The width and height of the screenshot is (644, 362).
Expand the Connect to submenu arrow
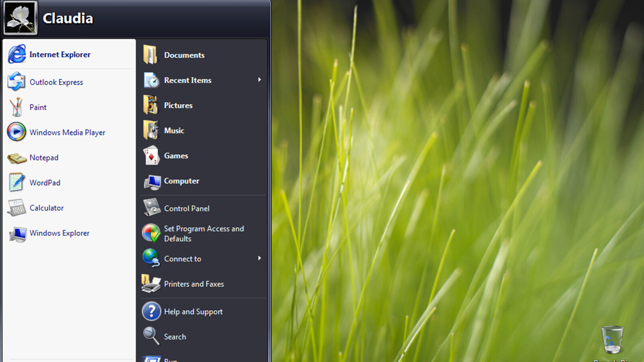[x=260, y=258]
